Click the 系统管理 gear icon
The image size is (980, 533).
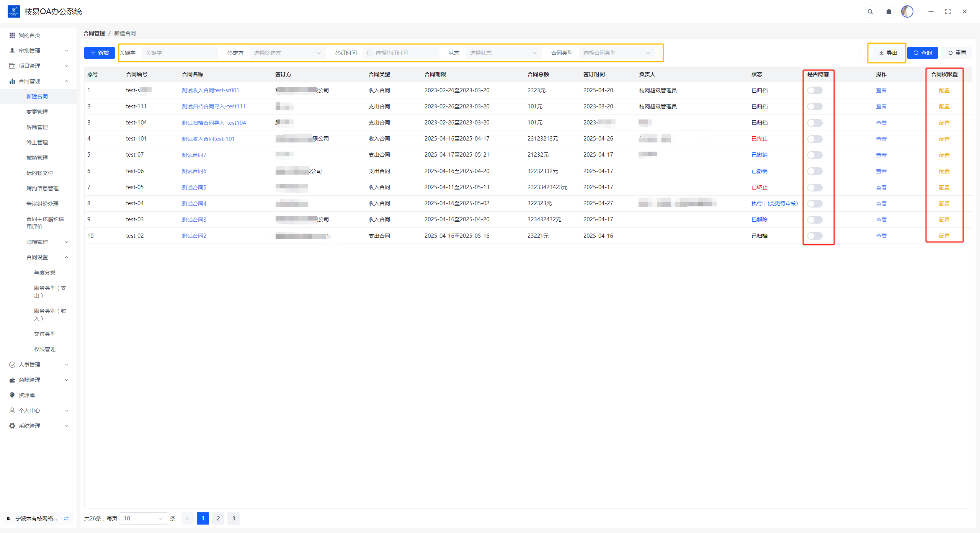coord(12,426)
